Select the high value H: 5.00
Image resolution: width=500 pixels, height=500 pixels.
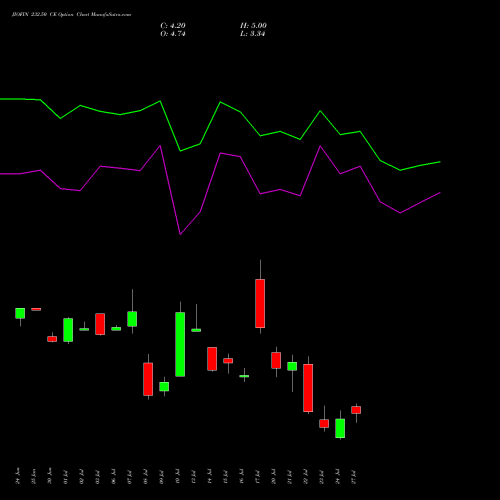point(253,26)
